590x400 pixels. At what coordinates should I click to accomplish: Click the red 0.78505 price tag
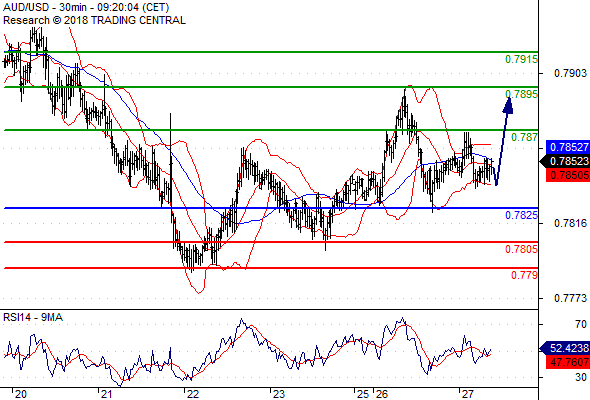(x=568, y=175)
